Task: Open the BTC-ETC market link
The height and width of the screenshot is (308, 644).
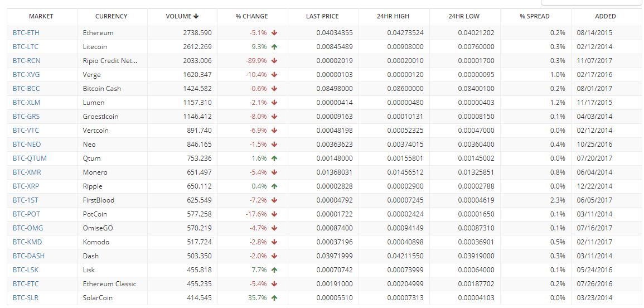Action: click(26, 284)
